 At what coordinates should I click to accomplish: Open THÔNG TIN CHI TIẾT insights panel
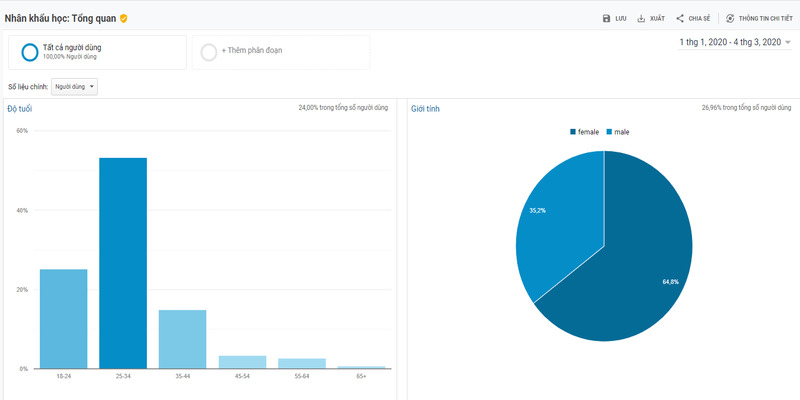coord(759,18)
